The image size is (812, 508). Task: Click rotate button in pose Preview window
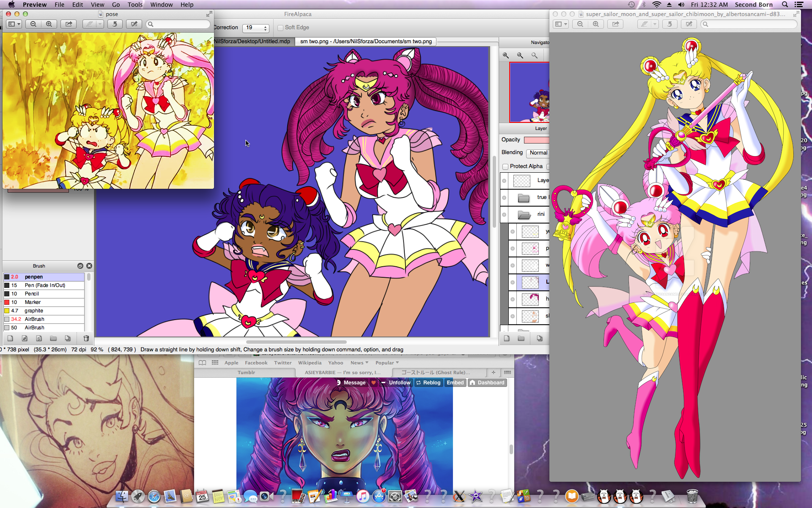coord(115,24)
